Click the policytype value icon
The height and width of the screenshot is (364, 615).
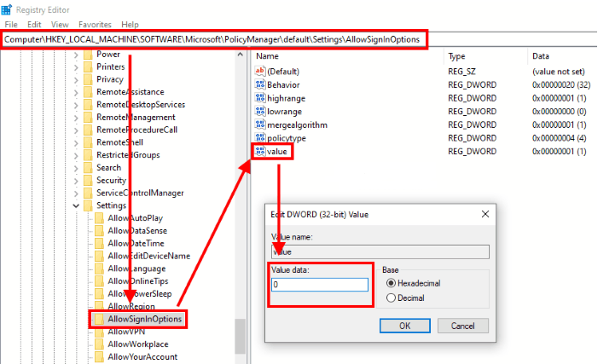(x=260, y=137)
